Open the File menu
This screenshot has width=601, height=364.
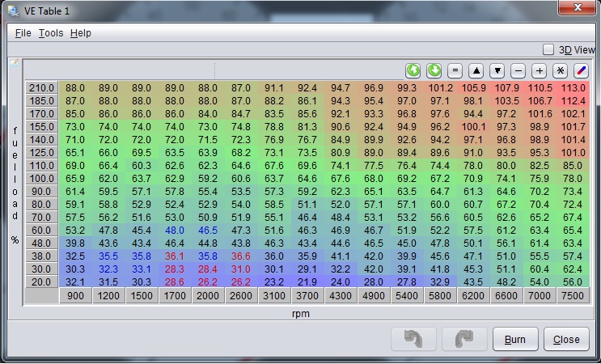(x=23, y=33)
